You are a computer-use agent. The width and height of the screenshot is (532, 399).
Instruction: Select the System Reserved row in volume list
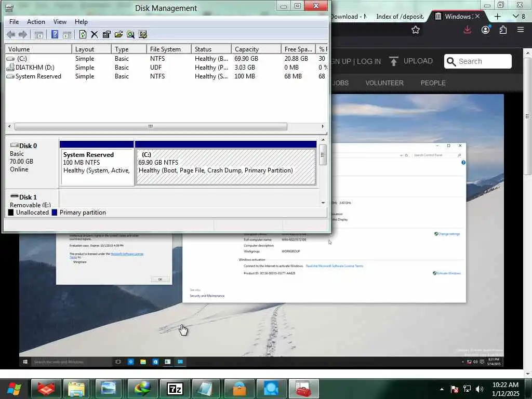(x=166, y=76)
